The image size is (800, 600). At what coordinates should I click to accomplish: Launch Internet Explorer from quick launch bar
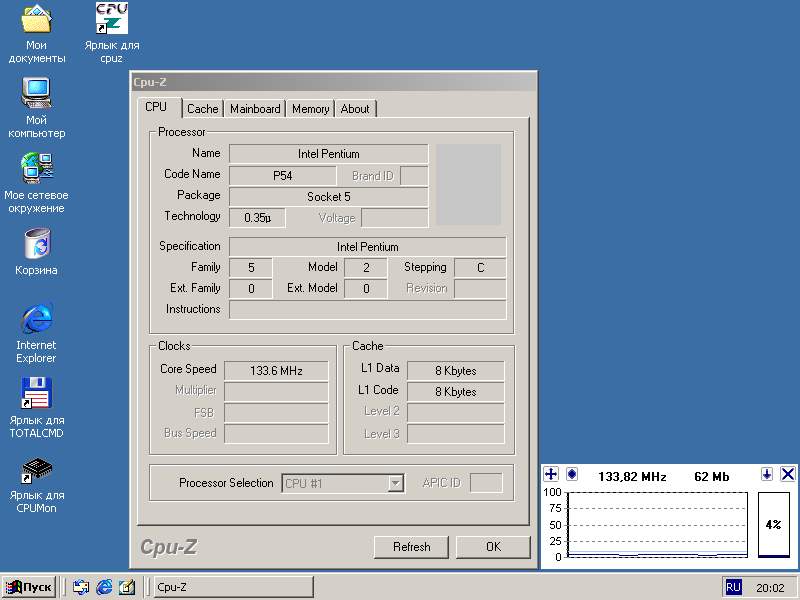pyautogui.click(x=104, y=587)
